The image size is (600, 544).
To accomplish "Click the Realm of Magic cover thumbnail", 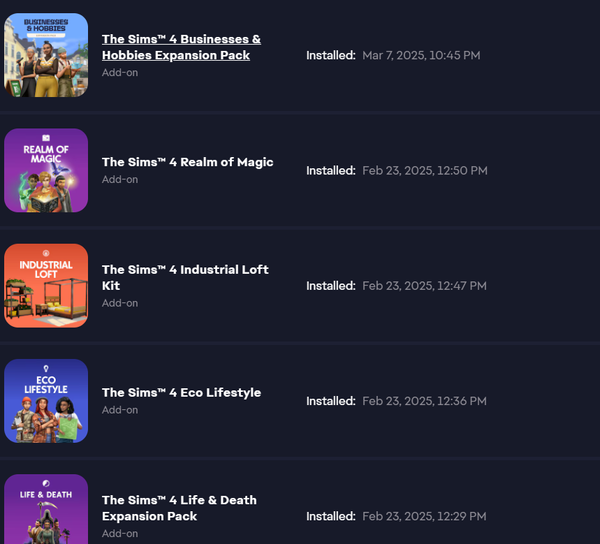I will pos(46,170).
